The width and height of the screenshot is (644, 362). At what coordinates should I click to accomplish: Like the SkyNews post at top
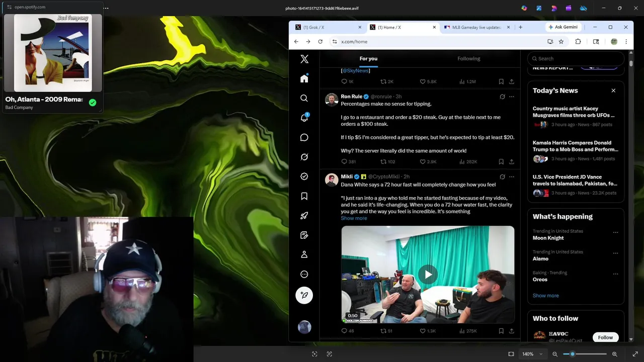tap(428, 81)
